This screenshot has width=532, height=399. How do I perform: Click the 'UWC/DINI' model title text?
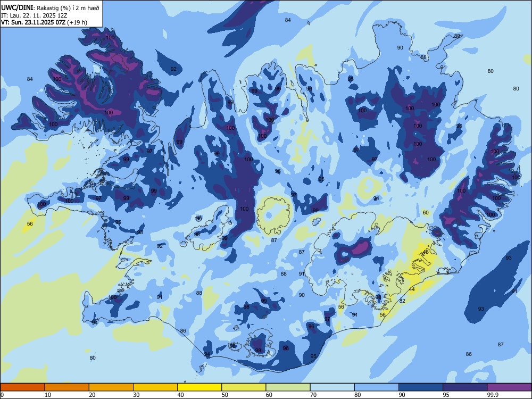[x=17, y=8]
